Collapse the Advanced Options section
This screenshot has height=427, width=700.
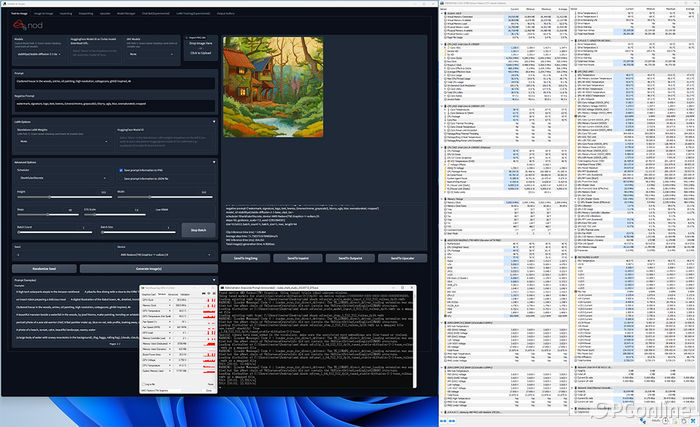216,161
